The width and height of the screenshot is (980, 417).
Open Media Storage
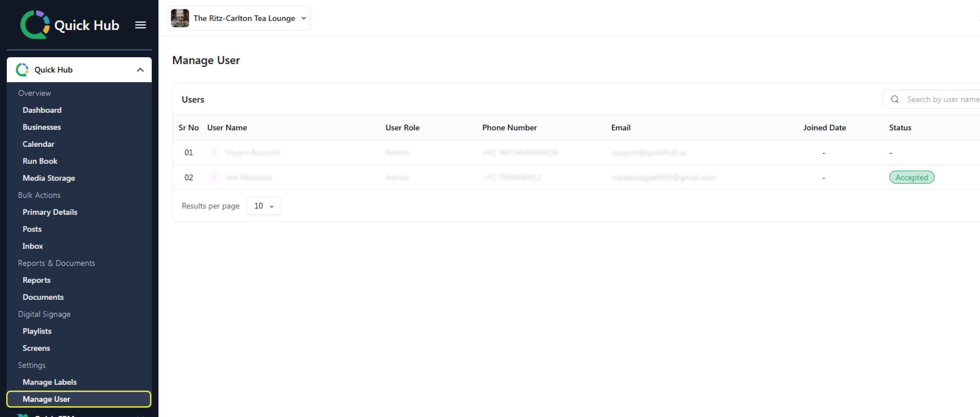(x=48, y=178)
